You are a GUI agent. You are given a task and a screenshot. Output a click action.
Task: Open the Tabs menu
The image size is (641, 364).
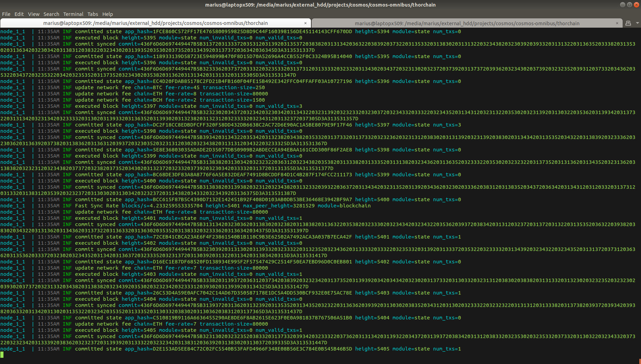(x=93, y=14)
